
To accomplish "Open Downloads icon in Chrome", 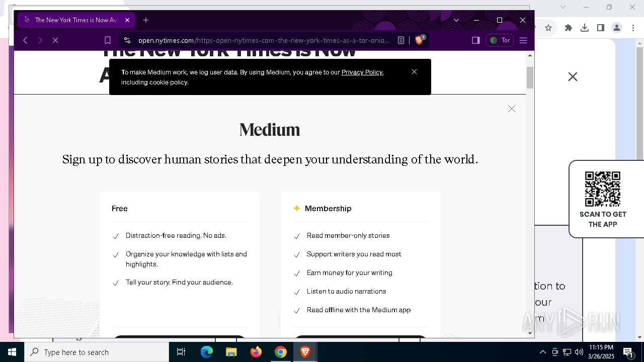I will (585, 28).
